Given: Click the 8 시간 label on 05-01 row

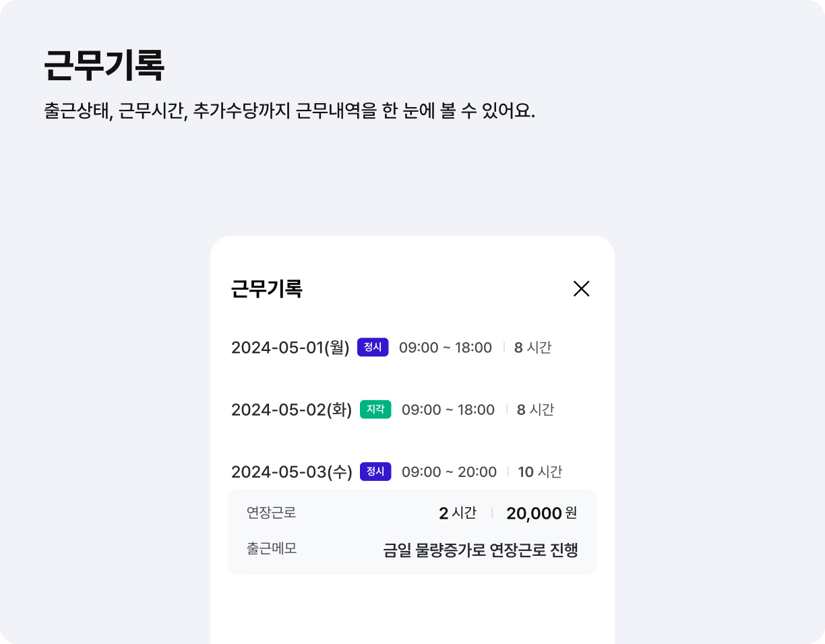Looking at the screenshot, I should tap(532, 348).
